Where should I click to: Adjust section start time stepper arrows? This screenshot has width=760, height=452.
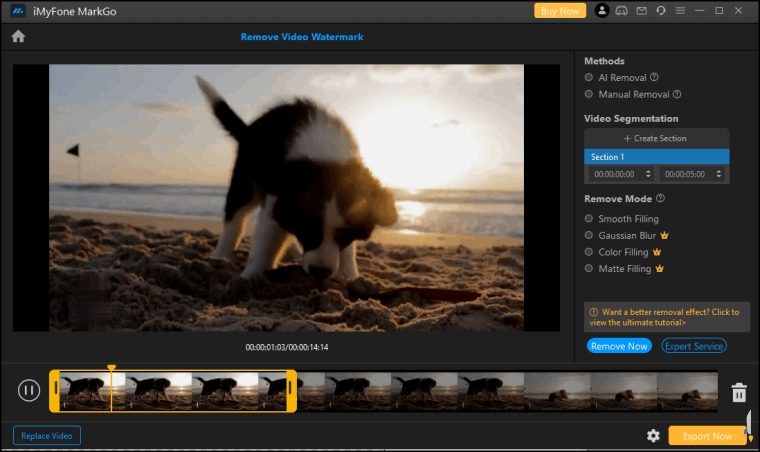click(x=648, y=174)
